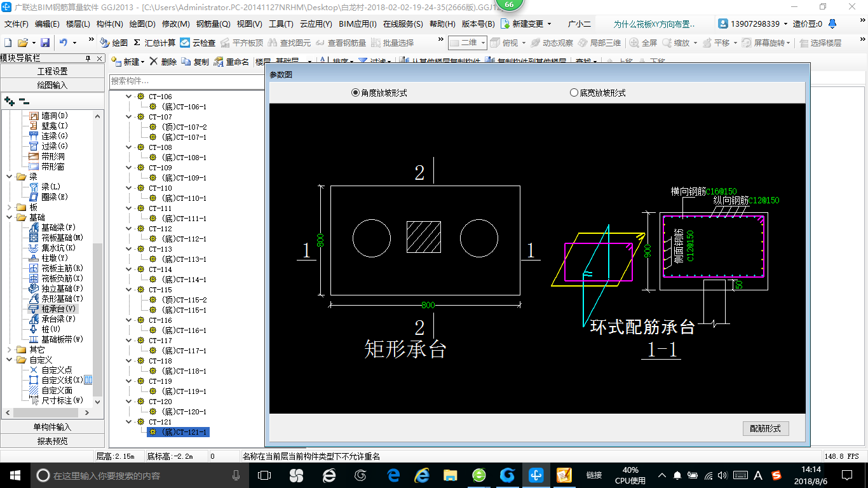The image size is (868, 488).
Task: Click 删除 delete in component toolbar
Action: click(x=164, y=62)
